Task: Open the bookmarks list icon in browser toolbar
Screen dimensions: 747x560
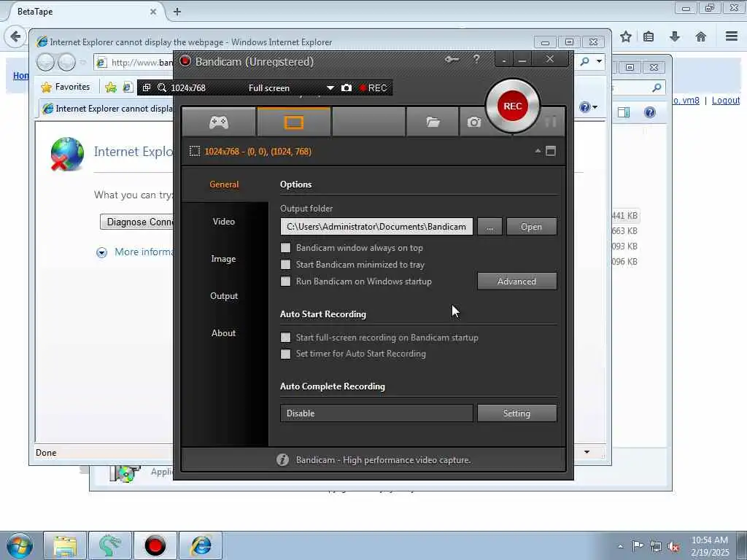Action: coord(649,36)
